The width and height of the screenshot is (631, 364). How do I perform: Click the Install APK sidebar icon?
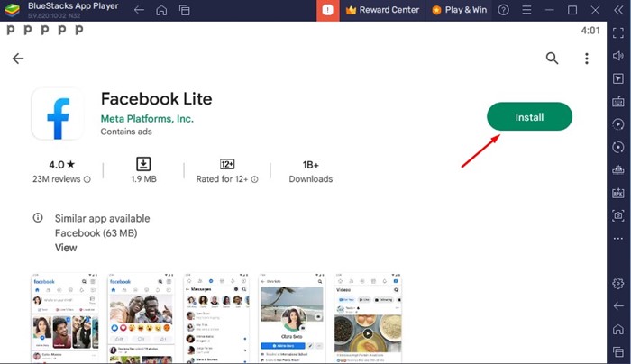tap(618, 193)
